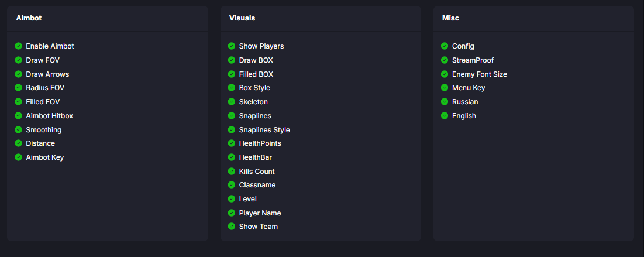Toggle the Filled BOX checkmark
644x257 pixels.
(232, 74)
